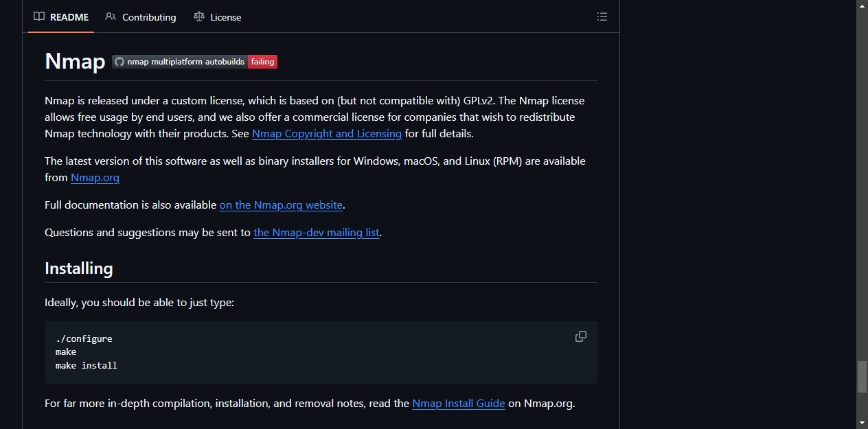Image resolution: width=868 pixels, height=429 pixels.
Task: Click the scrollbar down arrow
Action: 862,423
